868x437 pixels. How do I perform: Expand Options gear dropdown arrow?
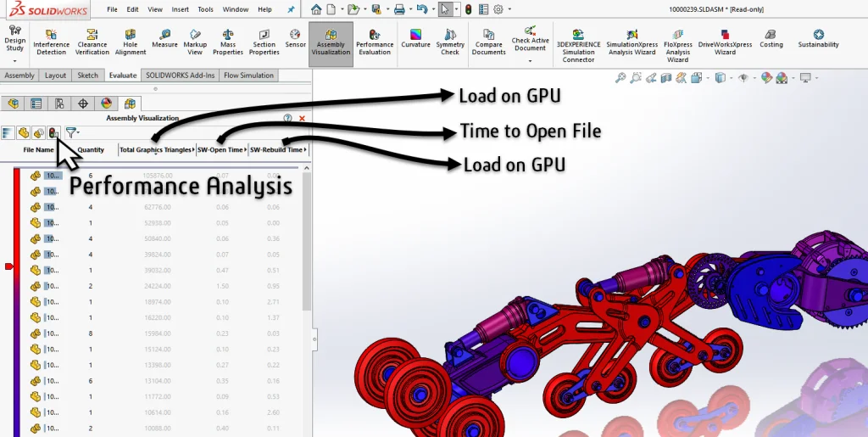(x=509, y=9)
